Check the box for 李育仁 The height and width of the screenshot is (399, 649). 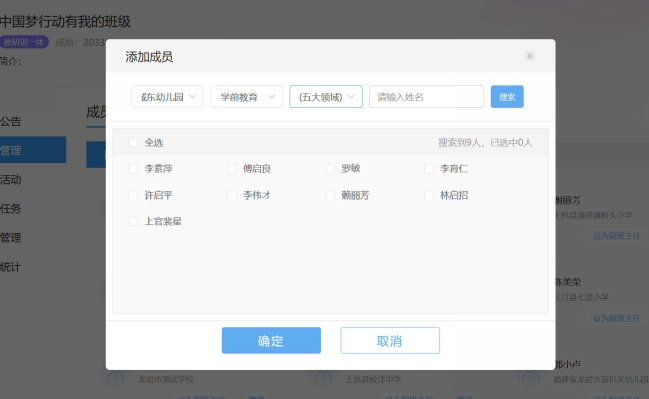click(429, 168)
